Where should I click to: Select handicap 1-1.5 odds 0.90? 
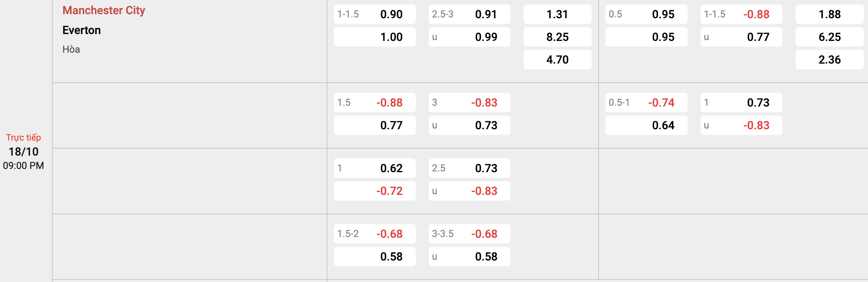(x=375, y=14)
